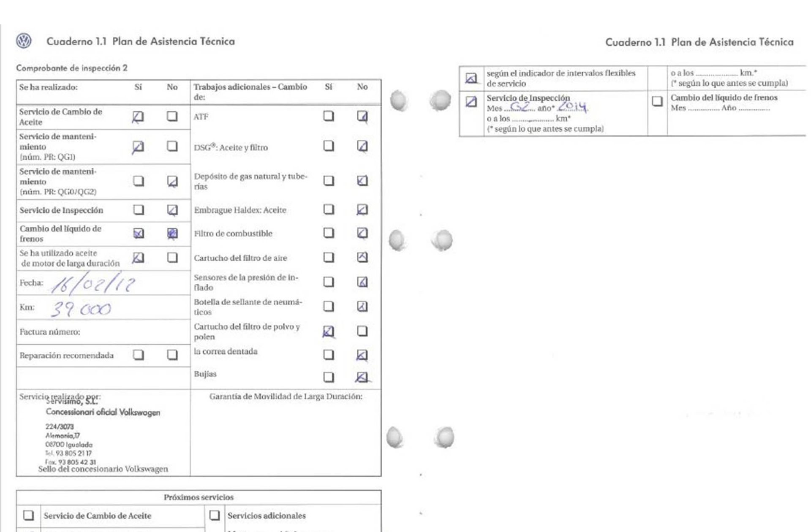Viewport: 811px width, 532px height.
Task: Check the No box for ATF
Action: point(362,116)
